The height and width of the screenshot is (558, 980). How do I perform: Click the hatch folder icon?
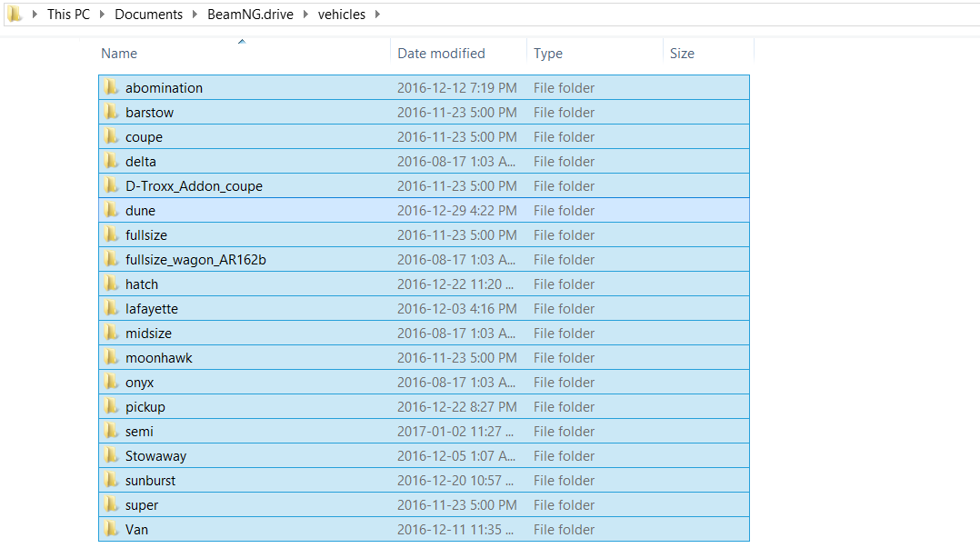point(111,284)
